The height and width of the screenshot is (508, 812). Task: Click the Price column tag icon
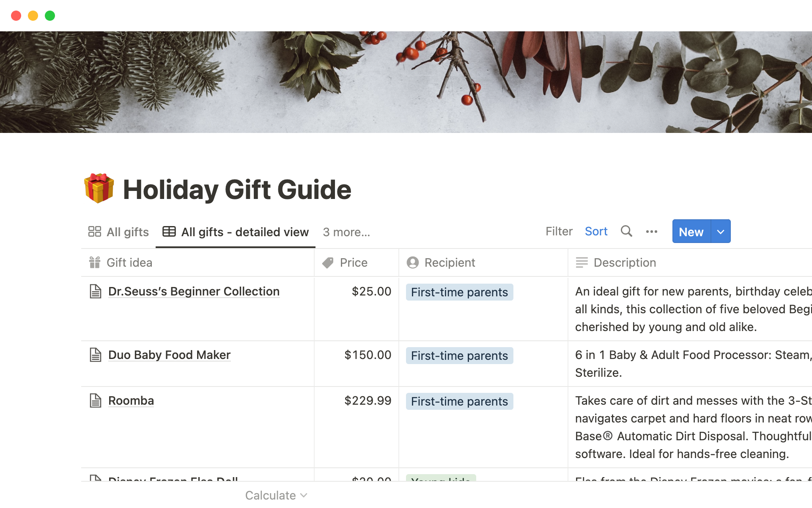(x=328, y=263)
